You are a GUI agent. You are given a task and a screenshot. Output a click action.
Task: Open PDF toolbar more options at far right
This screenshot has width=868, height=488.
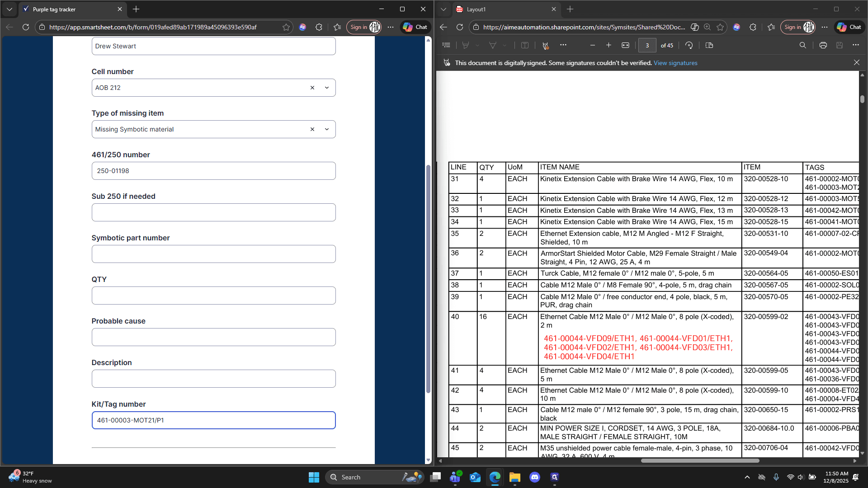point(855,45)
